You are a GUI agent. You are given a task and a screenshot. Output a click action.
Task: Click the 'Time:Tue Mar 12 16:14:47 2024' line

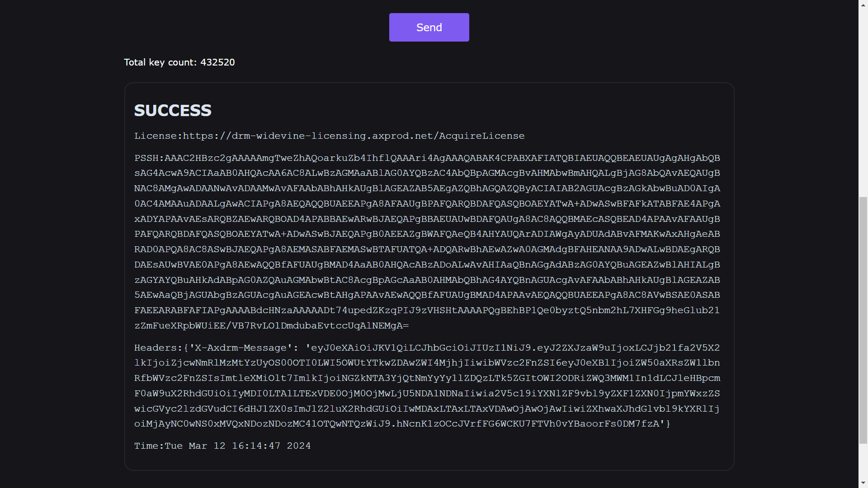[222, 446]
